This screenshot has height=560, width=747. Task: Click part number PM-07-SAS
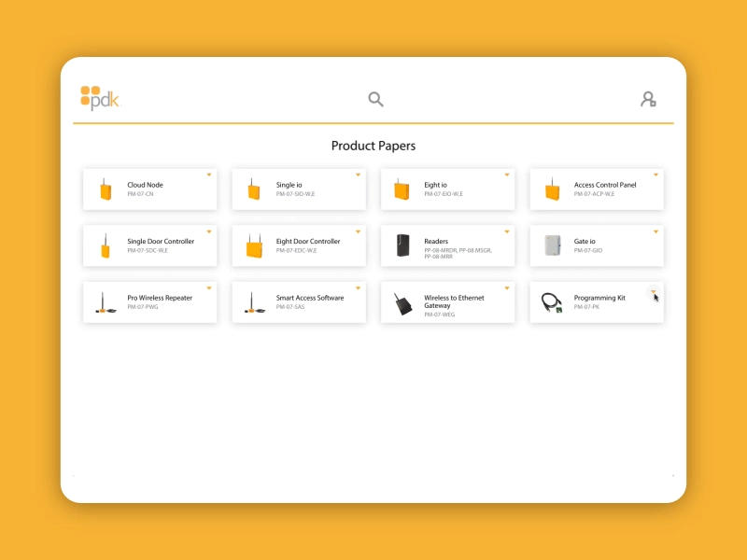tap(290, 307)
